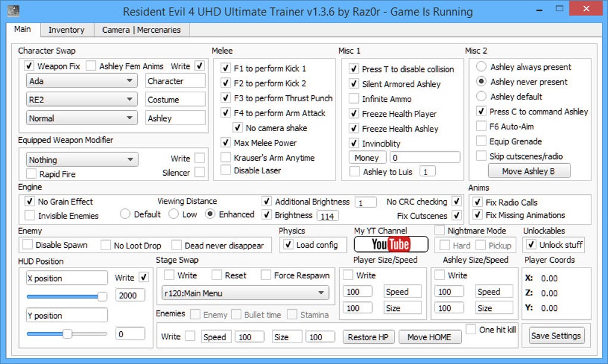Click the Money value input field

pyautogui.click(x=425, y=157)
